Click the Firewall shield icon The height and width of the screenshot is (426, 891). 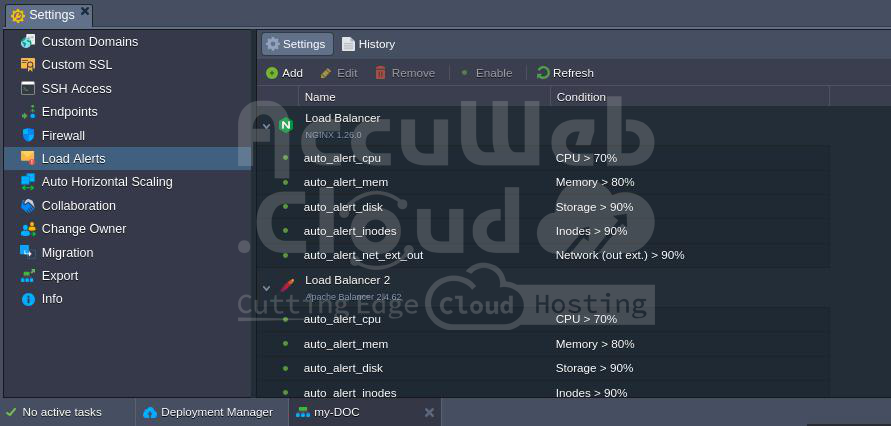(28, 135)
